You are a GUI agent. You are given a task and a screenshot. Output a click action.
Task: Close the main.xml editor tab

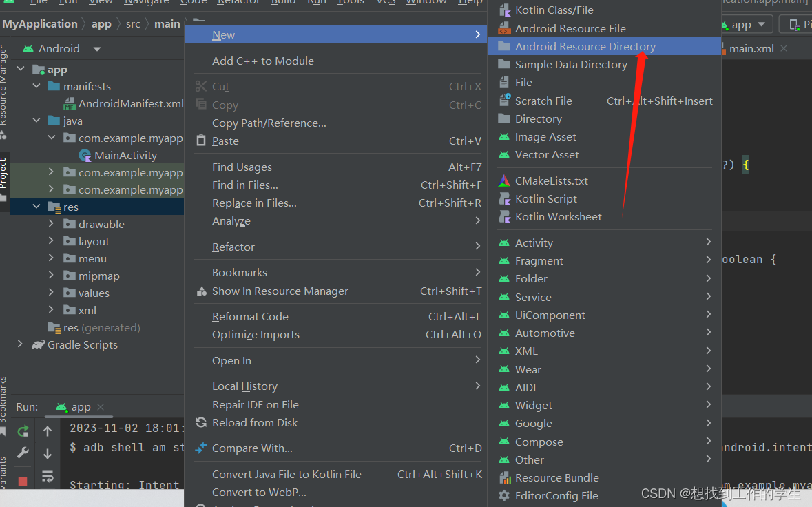(784, 48)
